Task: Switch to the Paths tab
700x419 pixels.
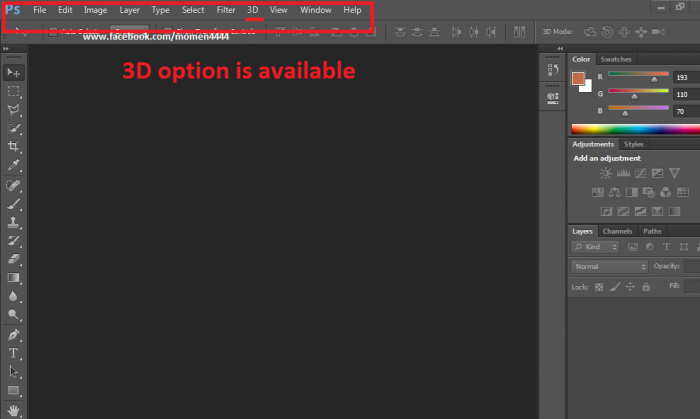Action: (652, 231)
